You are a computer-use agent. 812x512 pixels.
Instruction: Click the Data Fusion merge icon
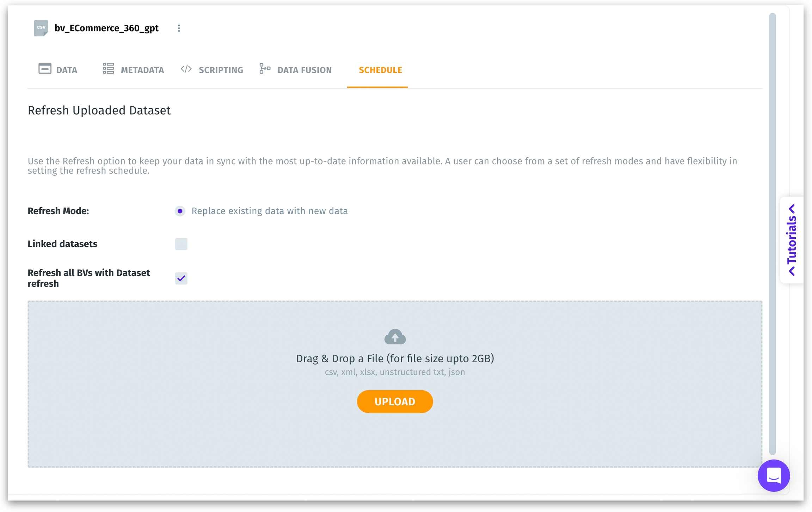(x=265, y=69)
